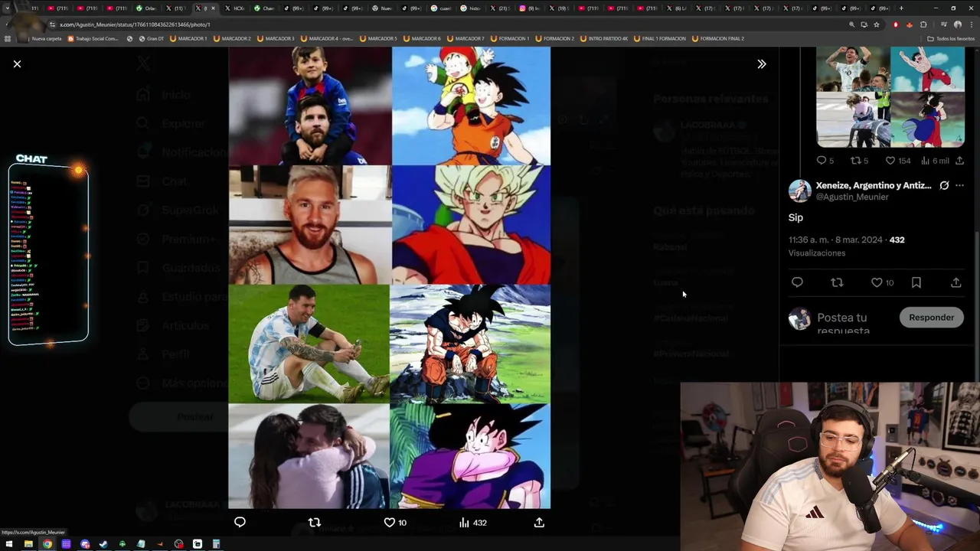Open the browser profile avatar icon
Image resolution: width=980 pixels, height=551 pixels.
click(x=957, y=24)
